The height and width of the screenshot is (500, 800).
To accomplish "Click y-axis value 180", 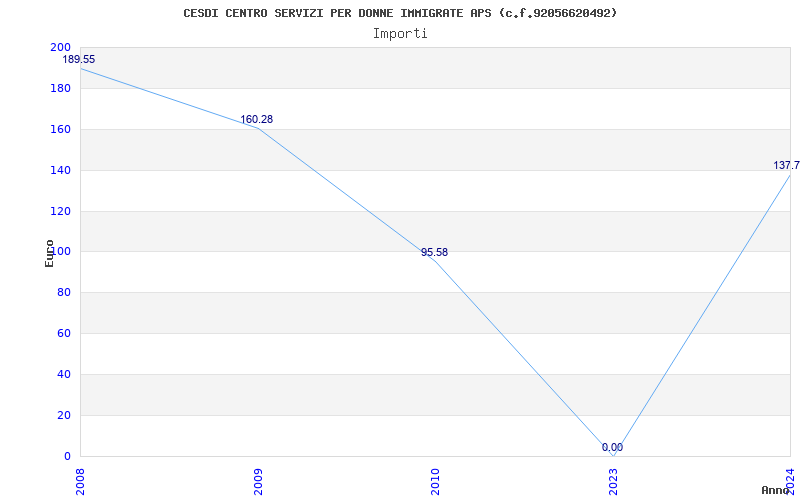I will click(x=60, y=88).
